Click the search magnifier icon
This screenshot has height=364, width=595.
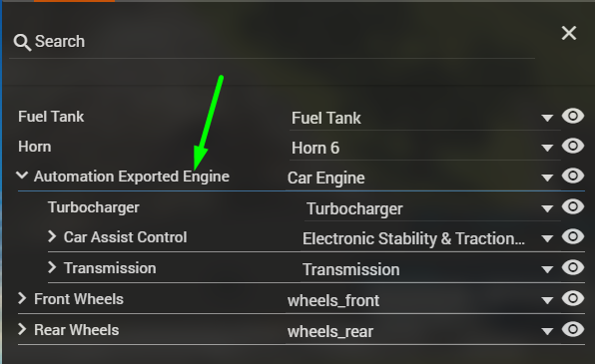coord(22,43)
